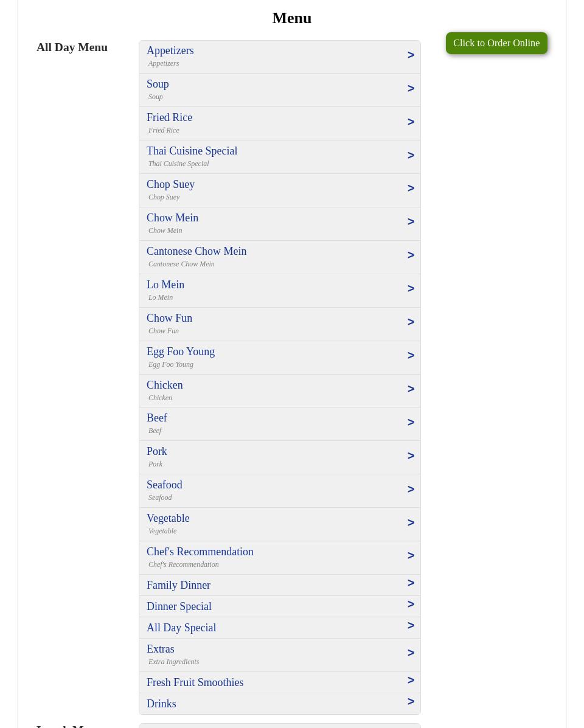Screen dimensions: 584x728
Task: Click the arrow beside Fried Rice
Action: click(x=411, y=122)
